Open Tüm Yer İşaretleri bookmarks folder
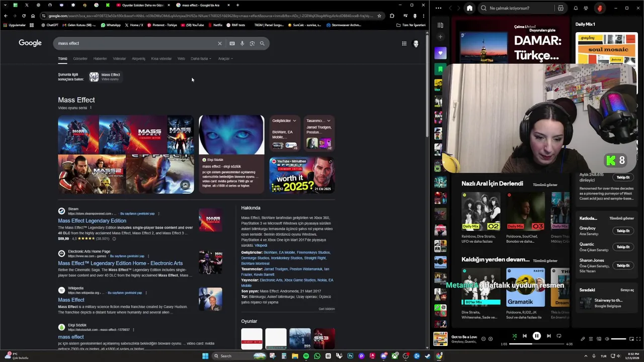Screen dimensions: 644x362 click(x=411, y=25)
